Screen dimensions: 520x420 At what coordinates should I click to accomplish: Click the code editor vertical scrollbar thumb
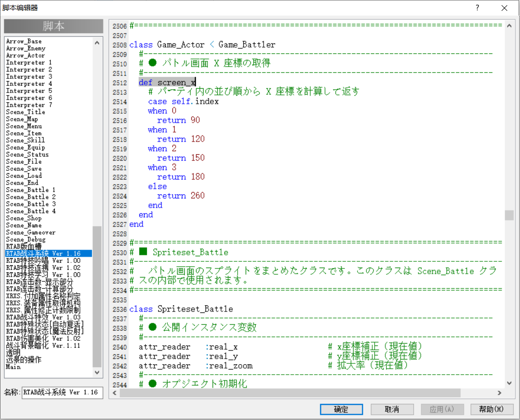509,215
